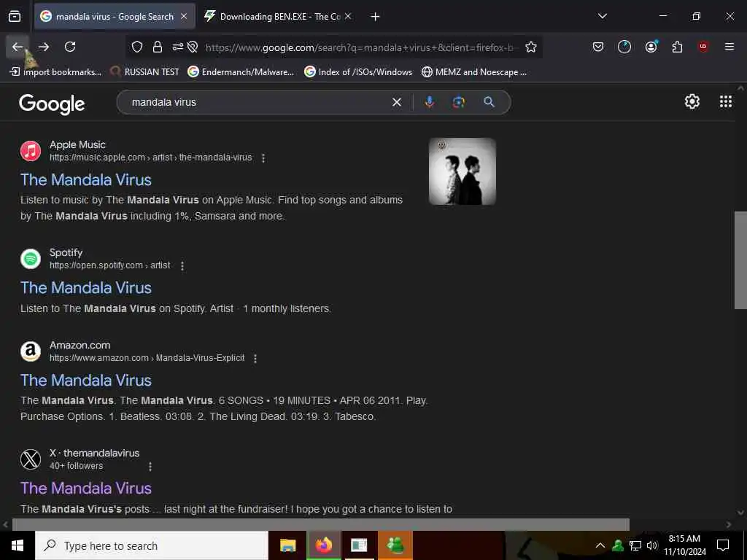This screenshot has height=560, width=747.
Task: Open the uBlock Origin extension icon
Action: click(703, 47)
